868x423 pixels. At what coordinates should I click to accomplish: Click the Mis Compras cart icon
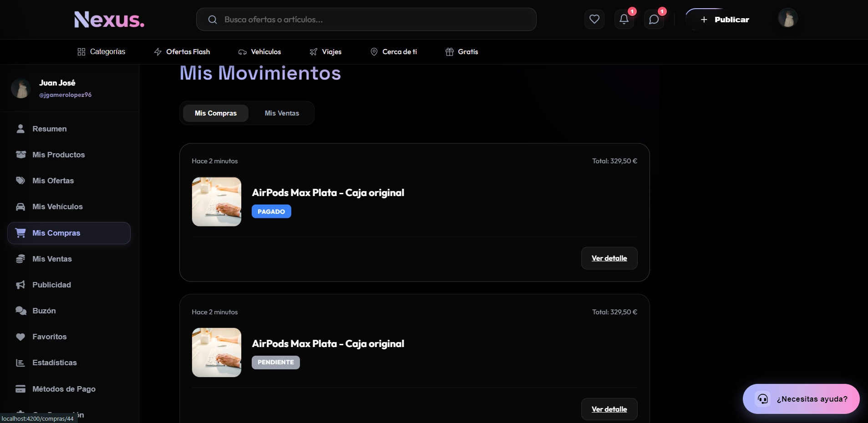[x=20, y=233]
